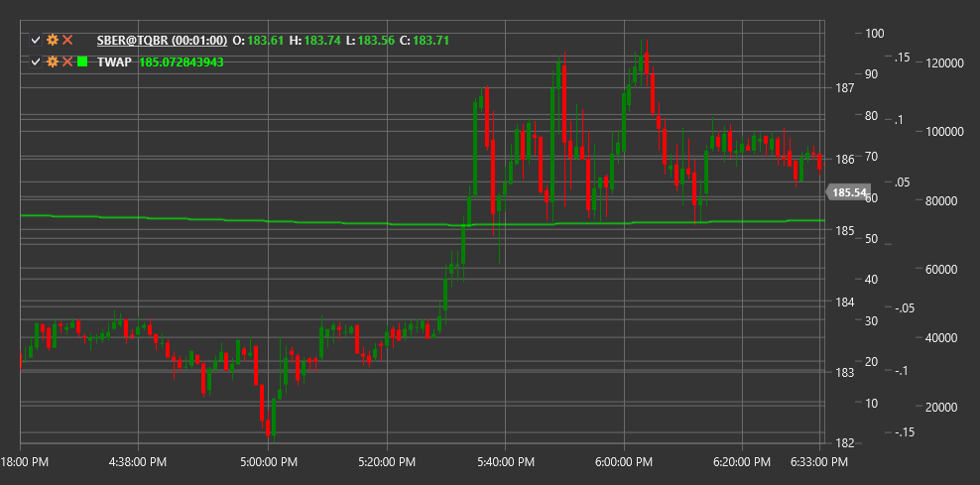The image size is (980, 485).
Task: Click the 6:33:00 PM time axis label
Action: (818, 462)
